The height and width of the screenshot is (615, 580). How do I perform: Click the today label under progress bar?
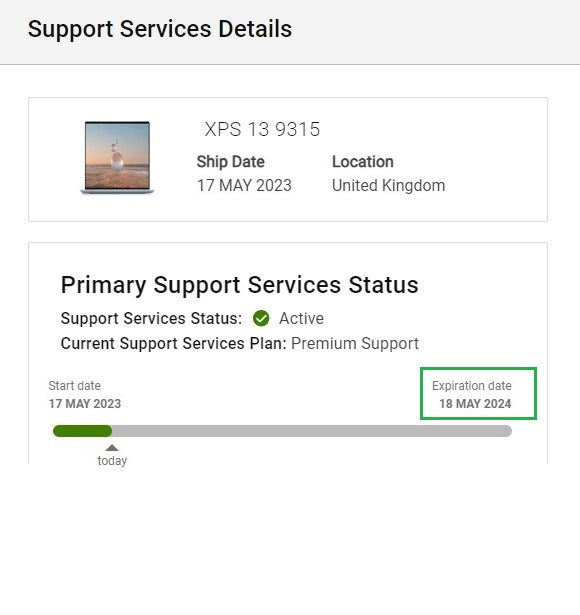click(112, 460)
